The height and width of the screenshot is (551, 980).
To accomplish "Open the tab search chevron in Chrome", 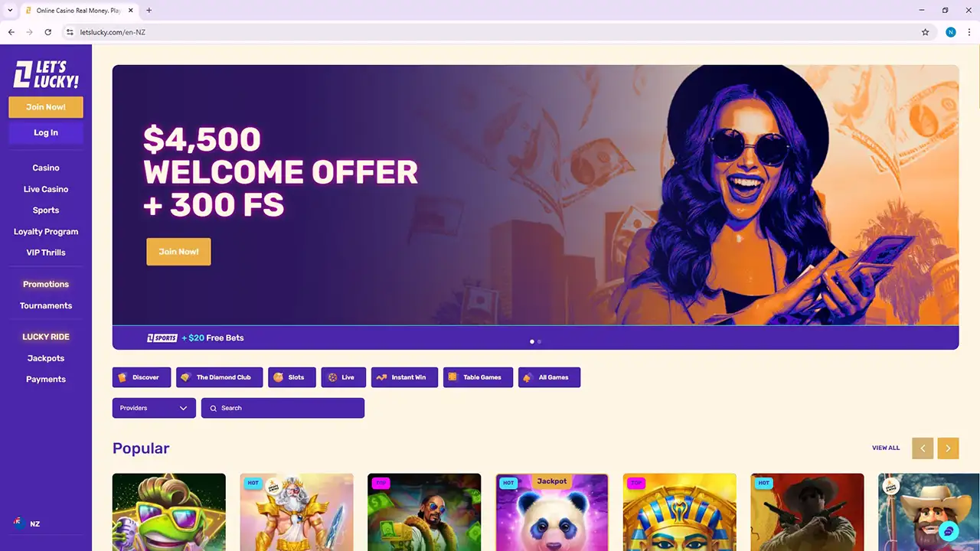I will [10, 11].
